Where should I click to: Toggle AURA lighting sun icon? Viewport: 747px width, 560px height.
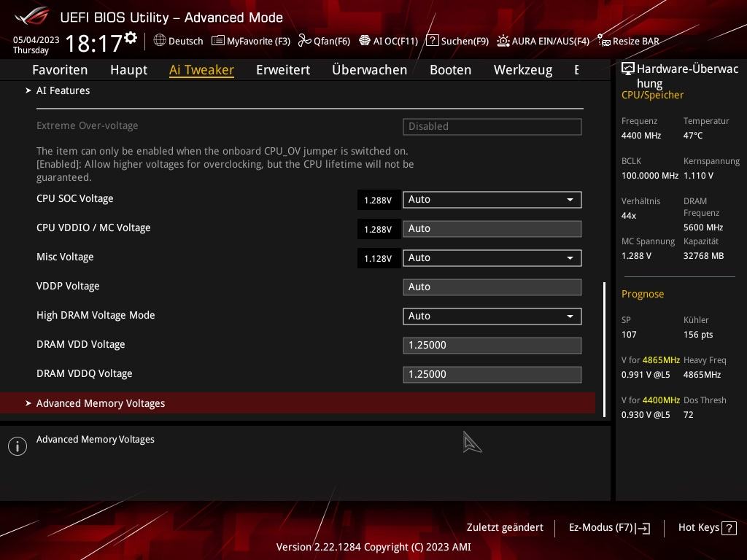tap(503, 41)
